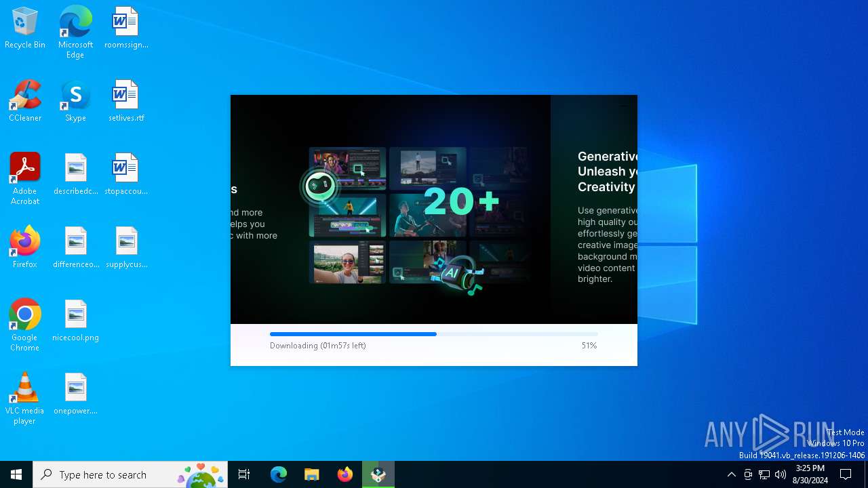Show hidden system tray icons
The height and width of the screenshot is (488, 868).
pos(731,474)
